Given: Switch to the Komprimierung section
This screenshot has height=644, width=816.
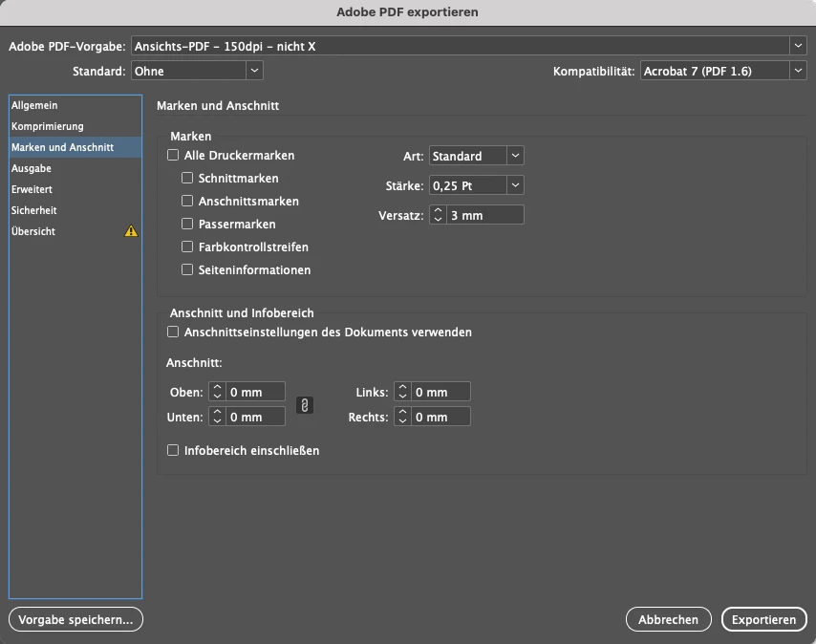Looking at the screenshot, I should point(75,126).
